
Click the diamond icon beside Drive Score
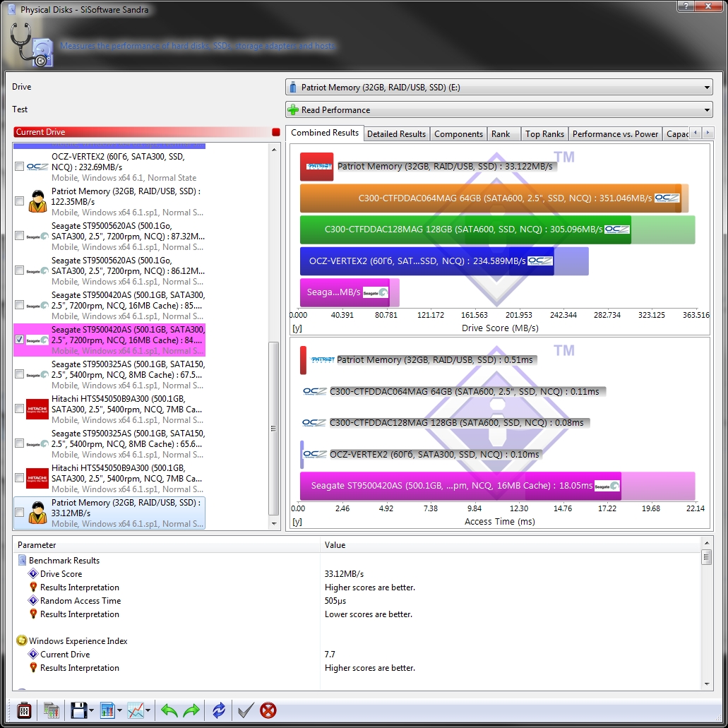tap(33, 574)
